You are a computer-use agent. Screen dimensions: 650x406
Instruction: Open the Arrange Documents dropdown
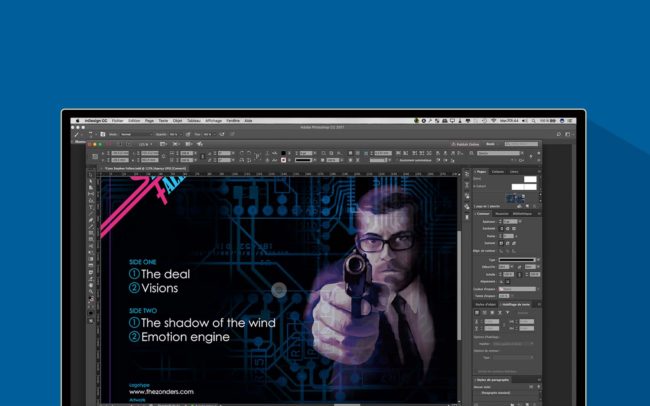point(188,144)
